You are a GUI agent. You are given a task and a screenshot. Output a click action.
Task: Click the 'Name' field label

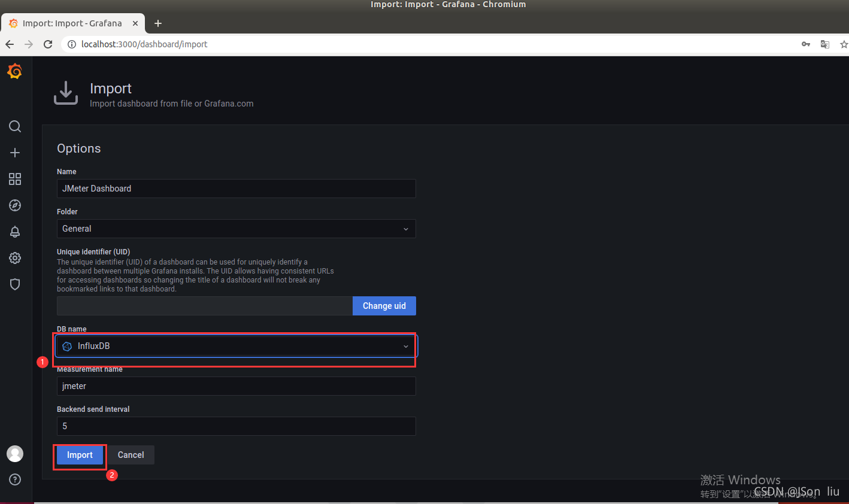[x=66, y=172]
